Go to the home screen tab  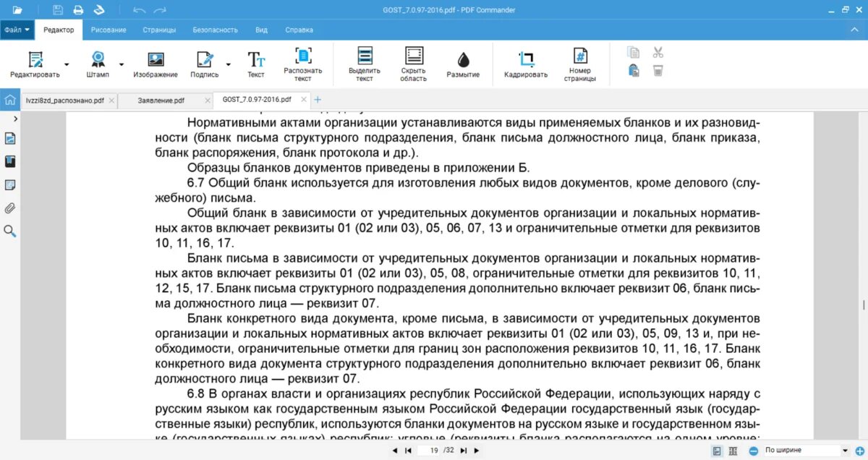9,100
